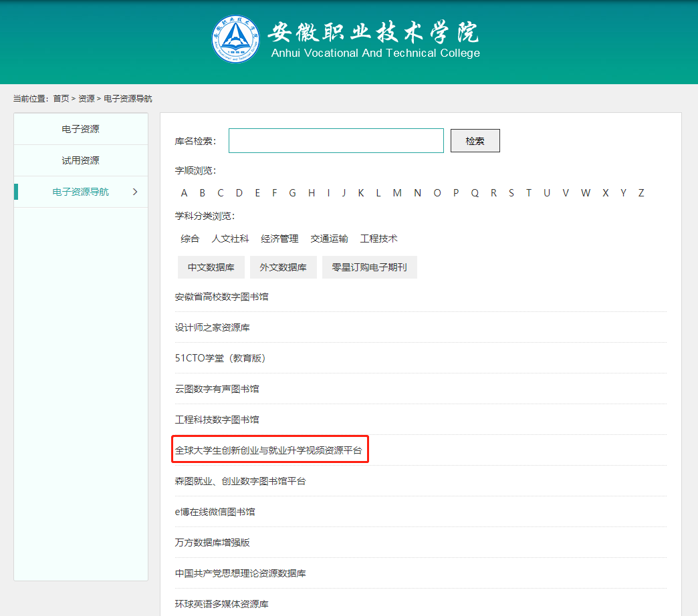Image resolution: width=698 pixels, height=616 pixels.
Task: Switch to the 零星订购电子期刊 tab
Action: [369, 267]
